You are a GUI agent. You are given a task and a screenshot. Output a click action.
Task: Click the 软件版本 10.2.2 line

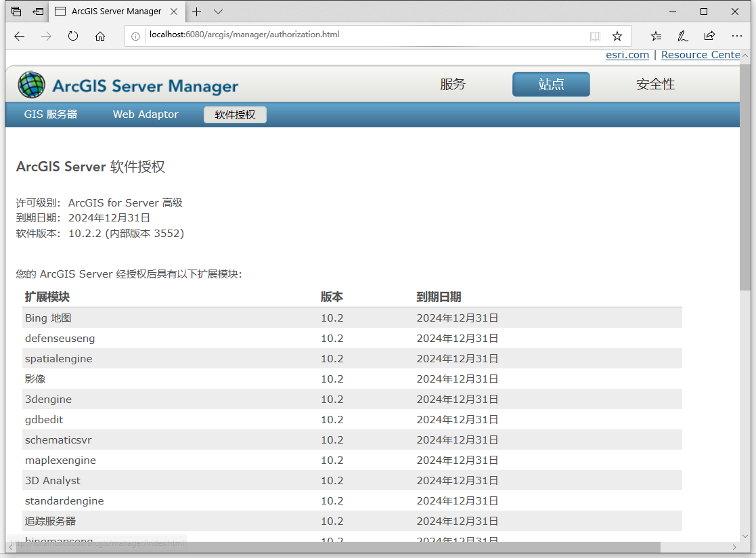100,234
